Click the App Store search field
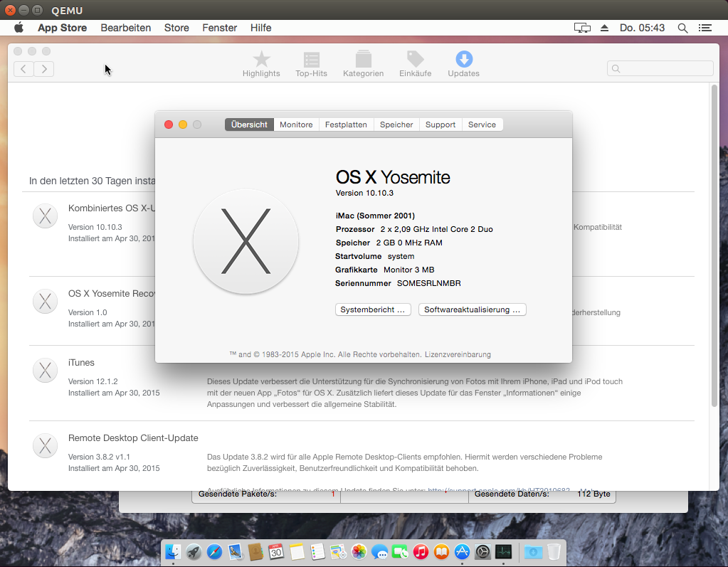The width and height of the screenshot is (728, 567). pos(660,69)
